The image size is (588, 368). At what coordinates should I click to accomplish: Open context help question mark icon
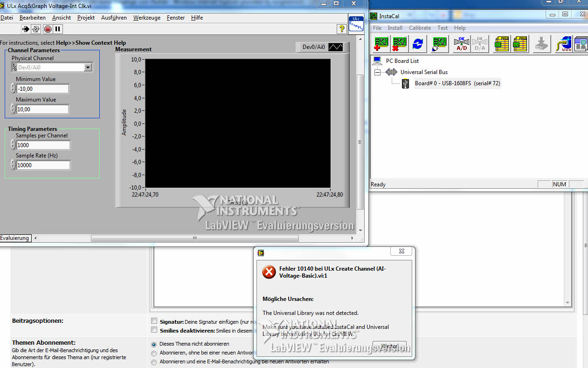tap(342, 29)
